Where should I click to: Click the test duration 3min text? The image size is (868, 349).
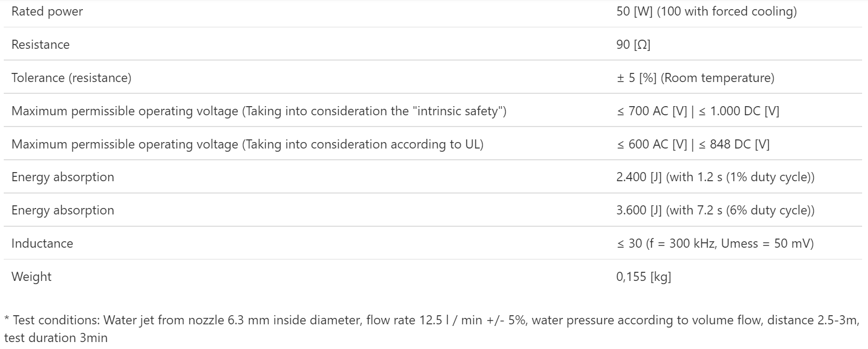[x=56, y=338]
